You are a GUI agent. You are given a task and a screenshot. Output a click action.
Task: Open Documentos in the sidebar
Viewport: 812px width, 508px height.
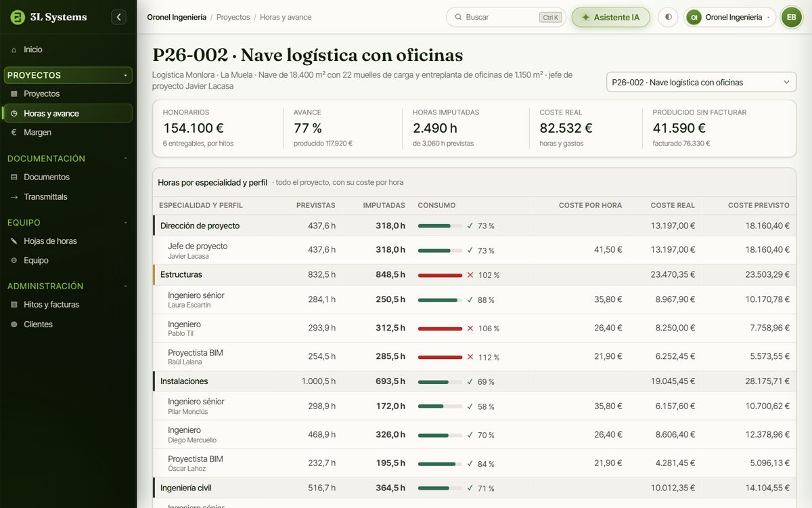(68, 177)
